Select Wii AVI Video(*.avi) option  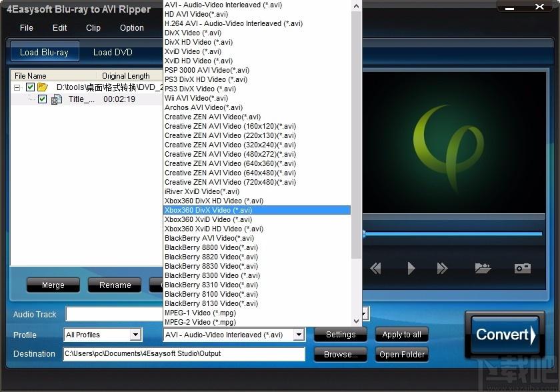(257, 98)
